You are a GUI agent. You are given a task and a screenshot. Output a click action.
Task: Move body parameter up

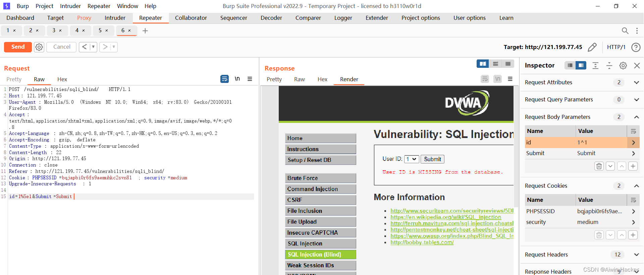(622, 166)
